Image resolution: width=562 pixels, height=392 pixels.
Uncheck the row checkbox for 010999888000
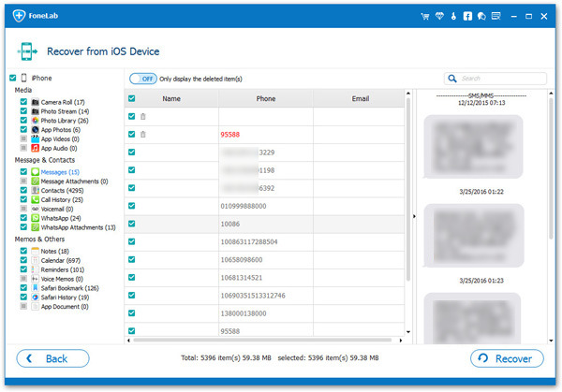click(x=131, y=206)
